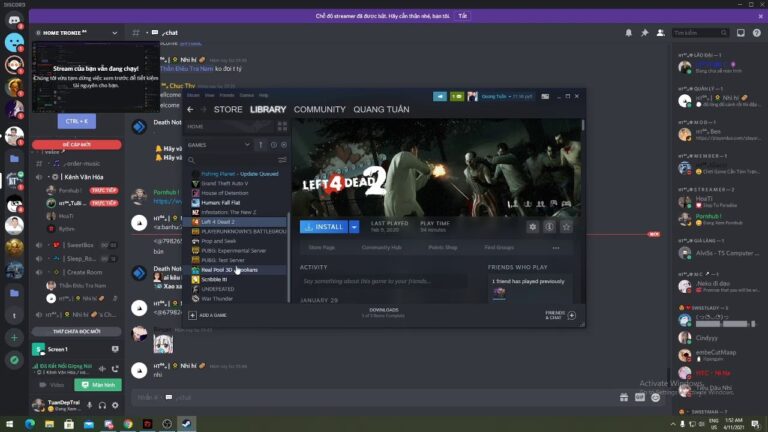The width and height of the screenshot is (768, 432).
Task: Add a server with plus icon
Action: (14, 337)
